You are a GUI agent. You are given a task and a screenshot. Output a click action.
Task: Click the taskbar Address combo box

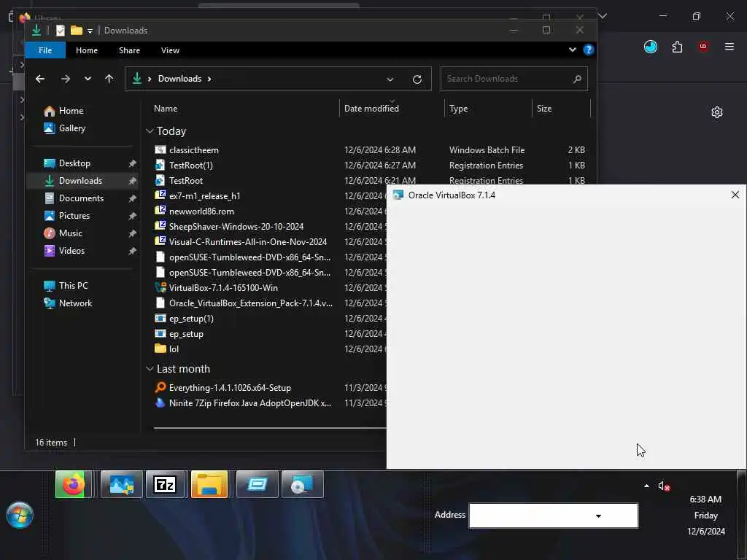coord(553,516)
